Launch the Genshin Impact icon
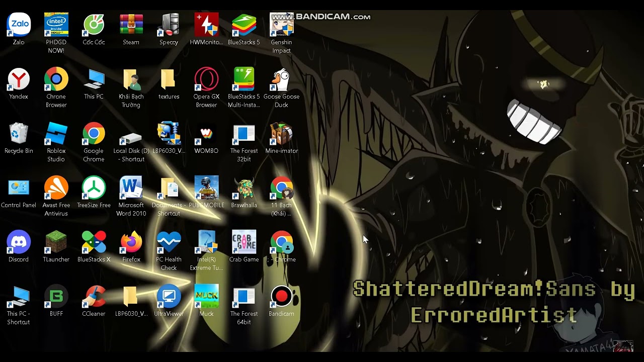 coord(281,25)
